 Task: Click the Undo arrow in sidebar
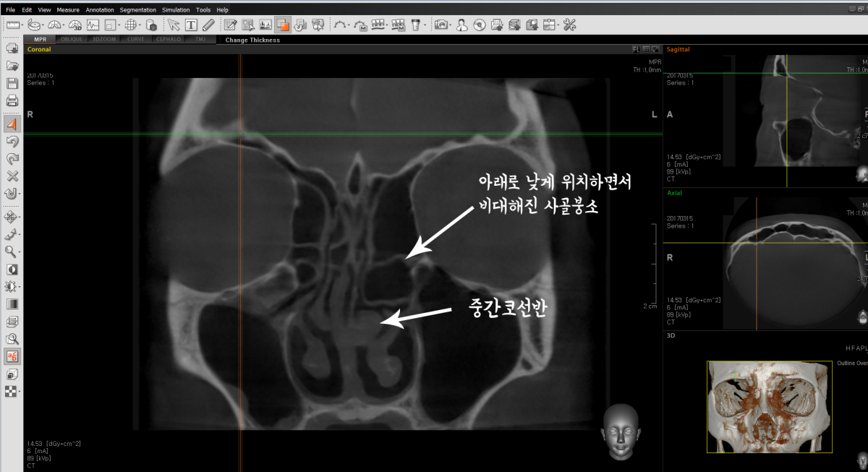pos(12,141)
